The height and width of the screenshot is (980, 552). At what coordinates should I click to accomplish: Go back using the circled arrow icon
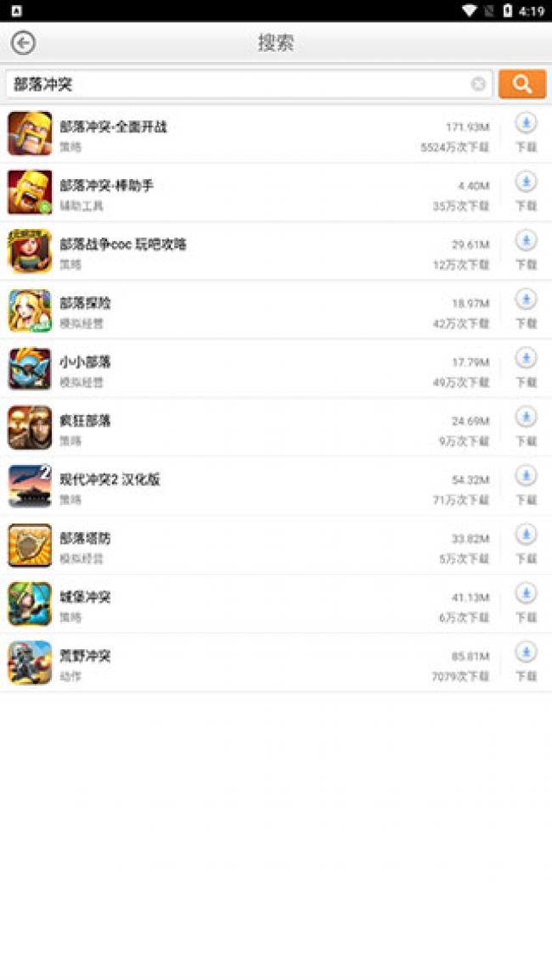pos(23,42)
